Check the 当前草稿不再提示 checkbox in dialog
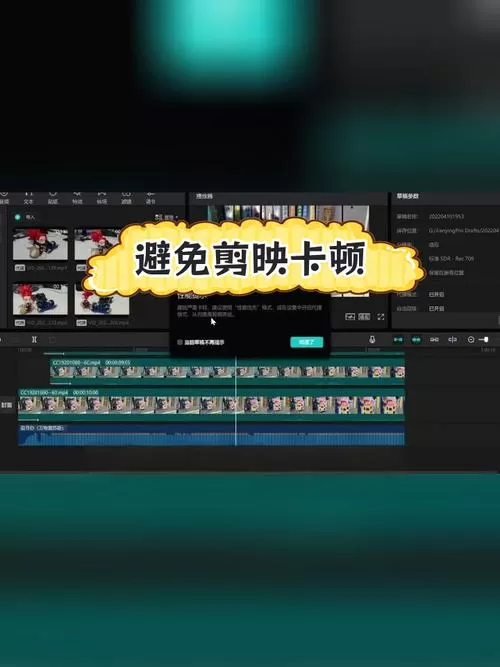 point(180,342)
